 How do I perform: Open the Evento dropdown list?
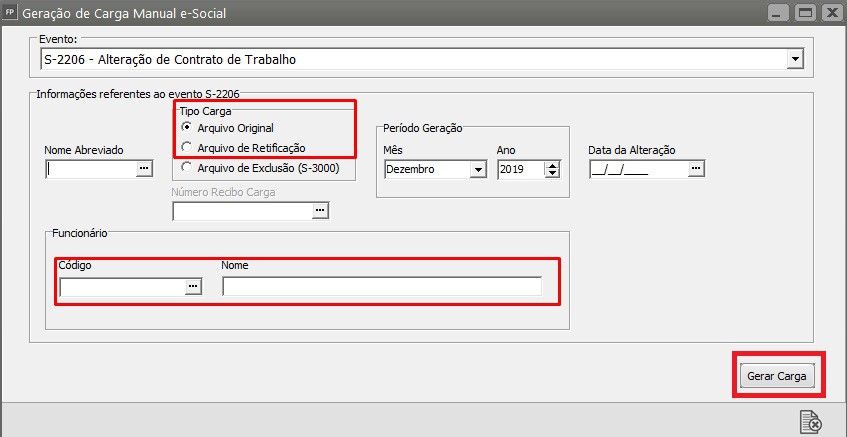tap(795, 59)
